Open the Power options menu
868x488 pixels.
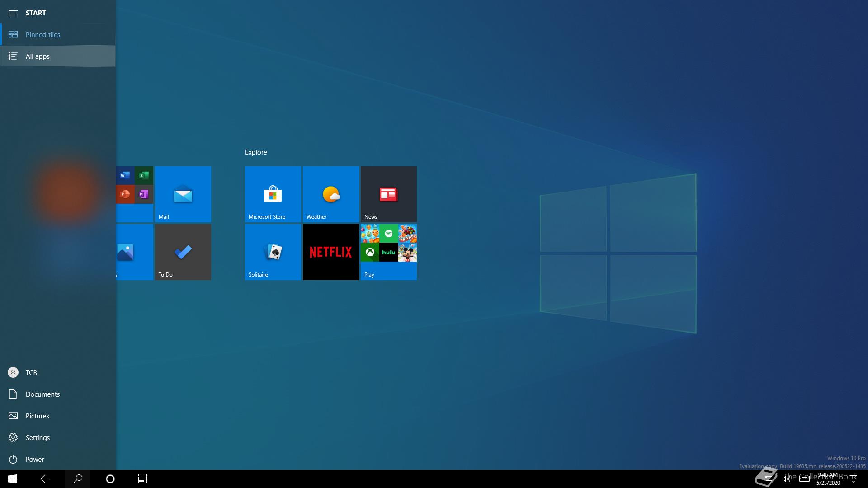coord(35,459)
